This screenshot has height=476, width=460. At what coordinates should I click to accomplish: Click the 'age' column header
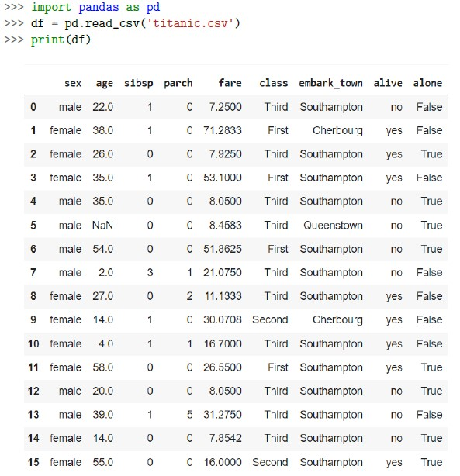[105, 84]
